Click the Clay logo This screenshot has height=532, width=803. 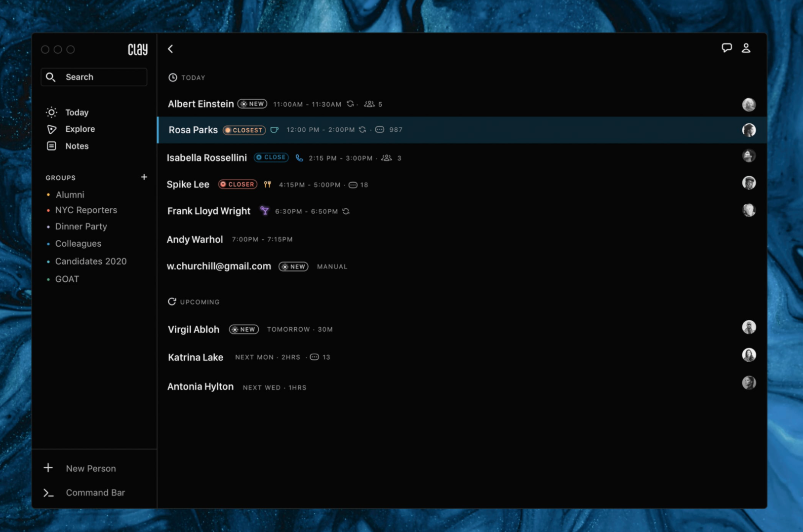pos(138,49)
